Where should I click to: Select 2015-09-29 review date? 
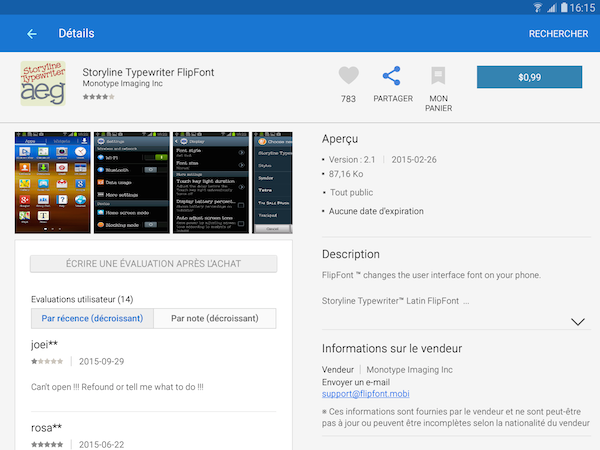click(x=101, y=362)
